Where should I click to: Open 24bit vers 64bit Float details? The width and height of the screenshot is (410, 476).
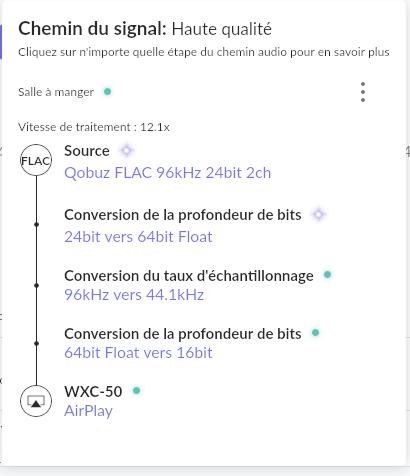[x=138, y=237]
